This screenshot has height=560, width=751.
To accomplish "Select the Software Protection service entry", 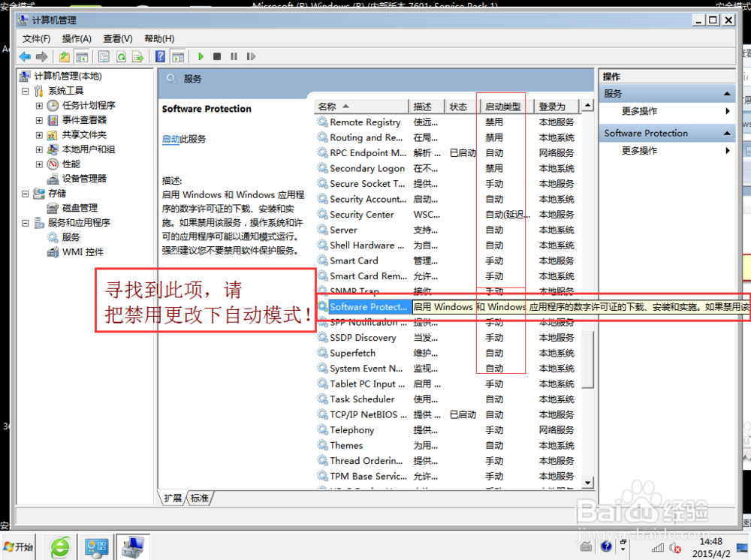I will point(368,306).
